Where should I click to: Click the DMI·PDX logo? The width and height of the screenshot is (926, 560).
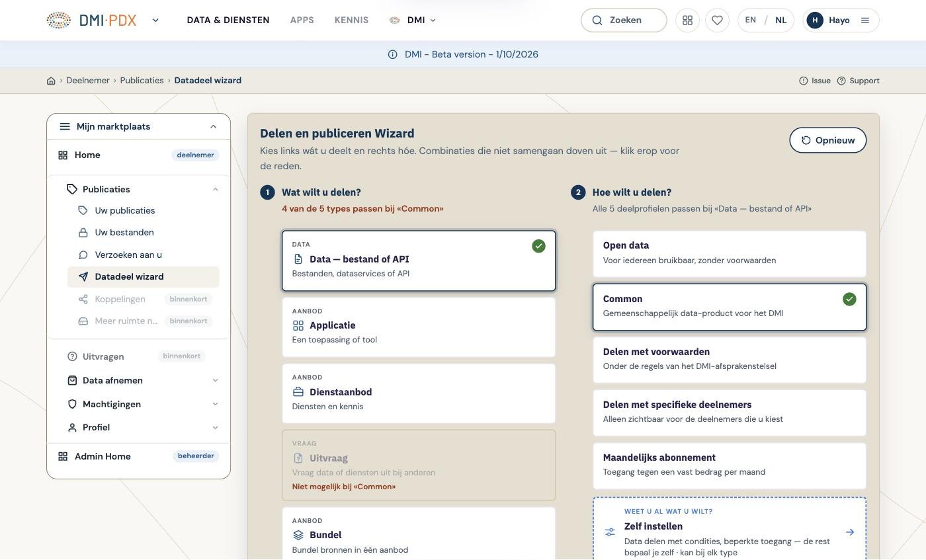[91, 20]
